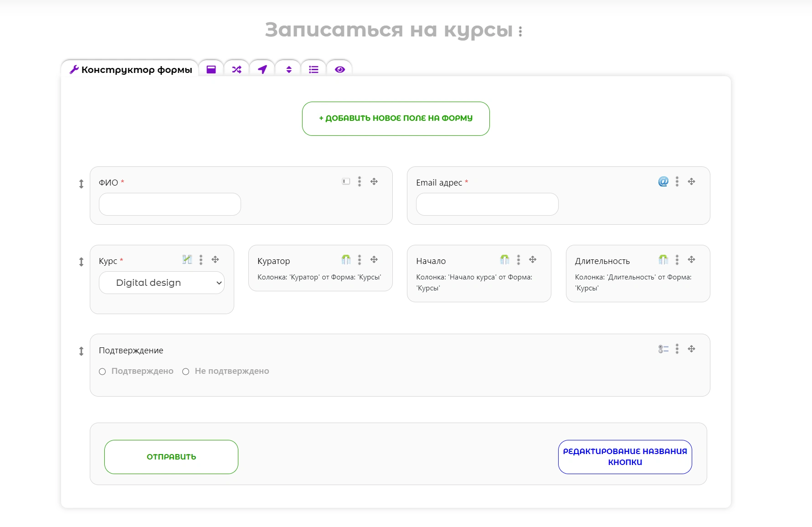
Task: Click the Начало column type icon
Action: (x=504, y=259)
